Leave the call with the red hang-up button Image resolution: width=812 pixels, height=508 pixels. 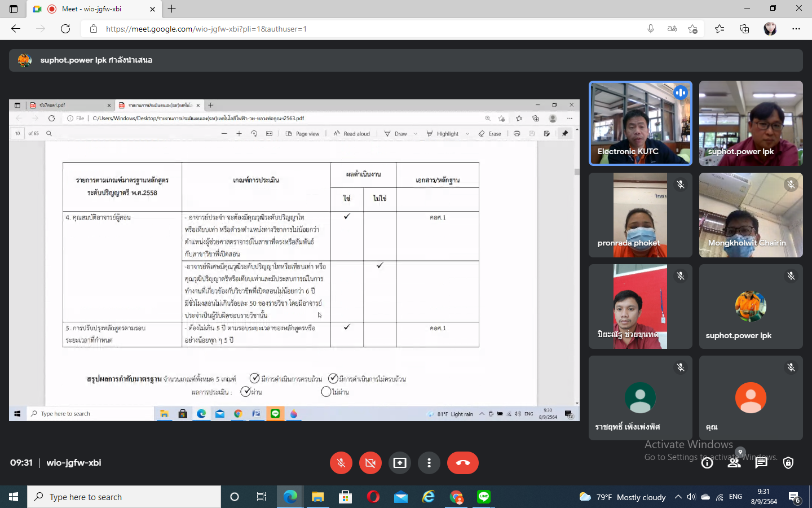(x=462, y=463)
